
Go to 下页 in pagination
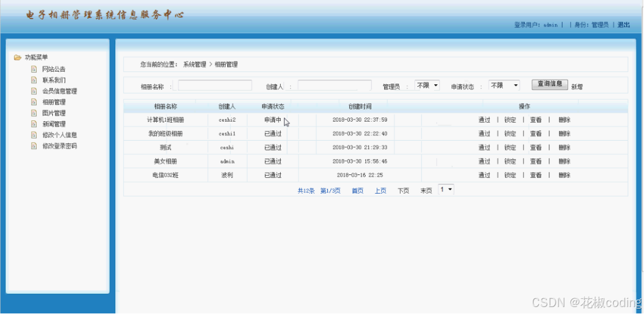tap(403, 191)
